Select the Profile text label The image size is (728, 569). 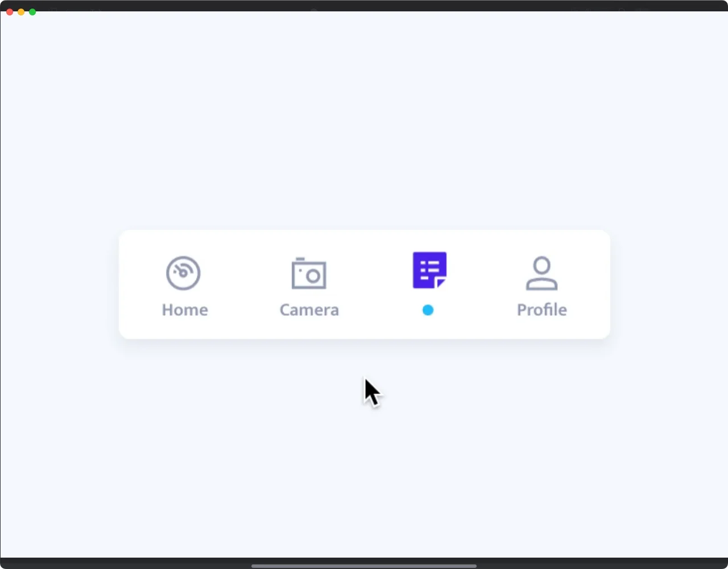[x=542, y=310]
